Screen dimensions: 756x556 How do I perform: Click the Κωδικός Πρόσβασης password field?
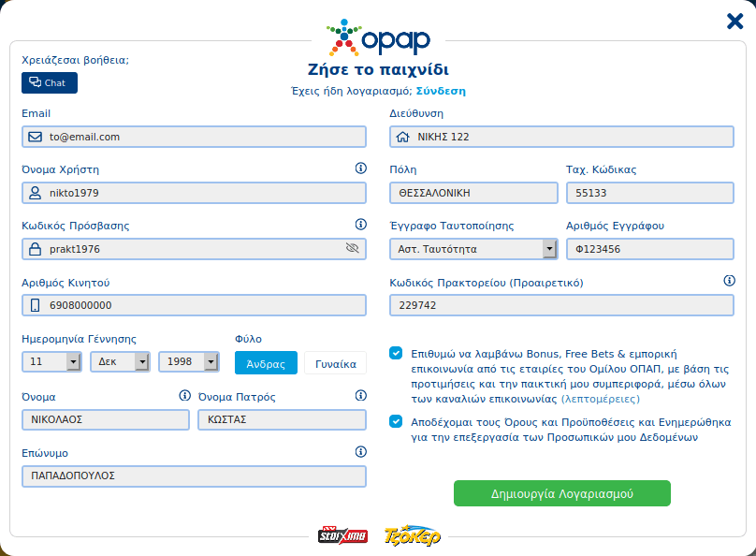point(194,249)
